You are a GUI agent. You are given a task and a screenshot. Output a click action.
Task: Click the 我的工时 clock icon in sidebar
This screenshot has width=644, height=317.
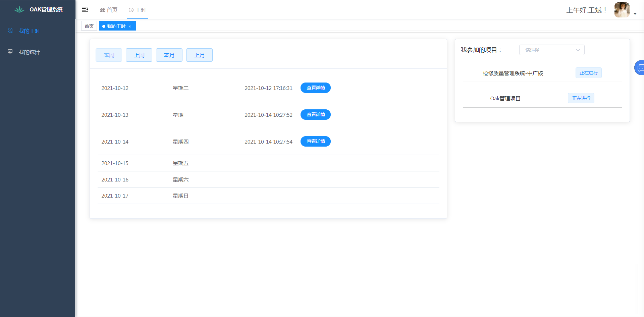10,31
